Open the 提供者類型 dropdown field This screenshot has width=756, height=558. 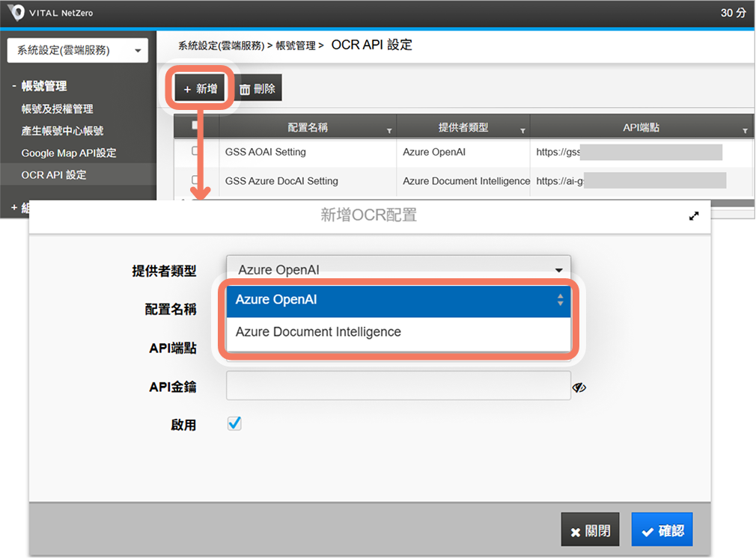click(x=397, y=270)
